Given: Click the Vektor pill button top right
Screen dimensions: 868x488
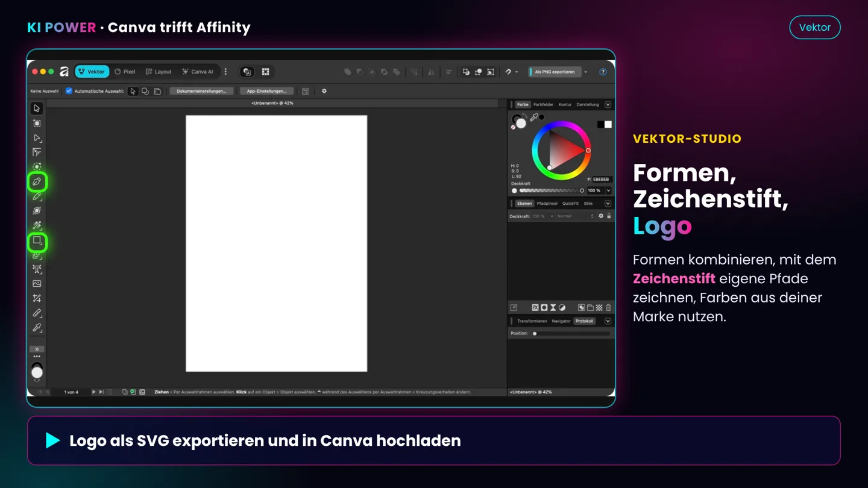Looking at the screenshot, I should click(815, 27).
